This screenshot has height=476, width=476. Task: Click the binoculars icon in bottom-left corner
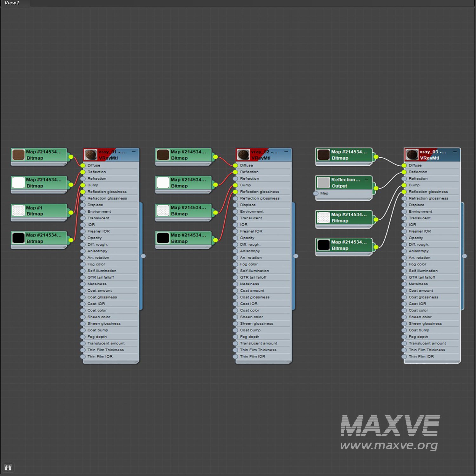click(8, 467)
